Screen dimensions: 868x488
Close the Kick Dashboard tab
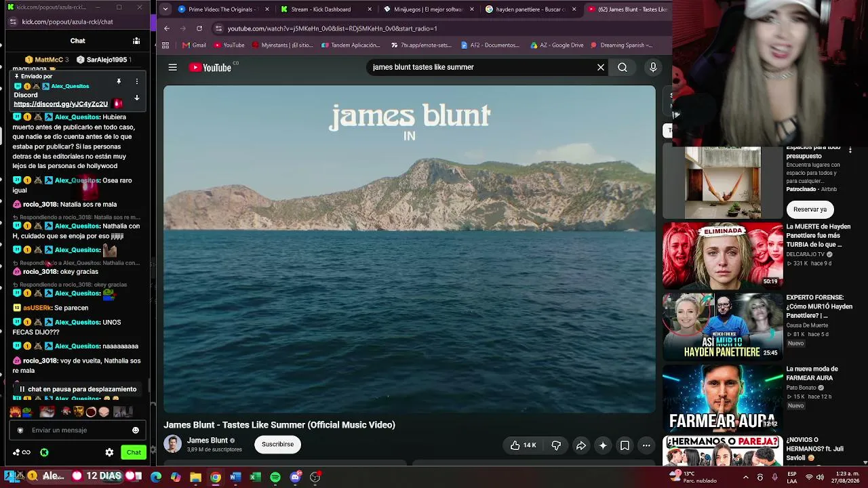pyautogui.click(x=370, y=9)
